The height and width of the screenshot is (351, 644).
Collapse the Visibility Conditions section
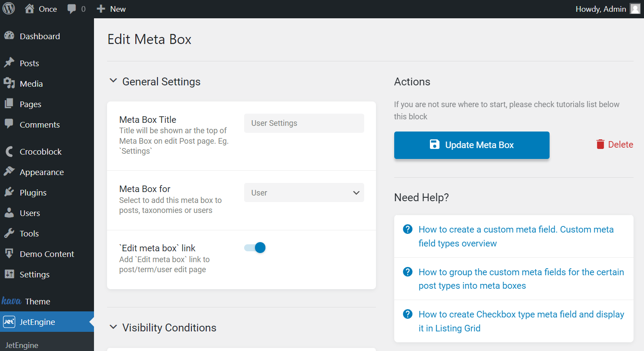(x=113, y=327)
